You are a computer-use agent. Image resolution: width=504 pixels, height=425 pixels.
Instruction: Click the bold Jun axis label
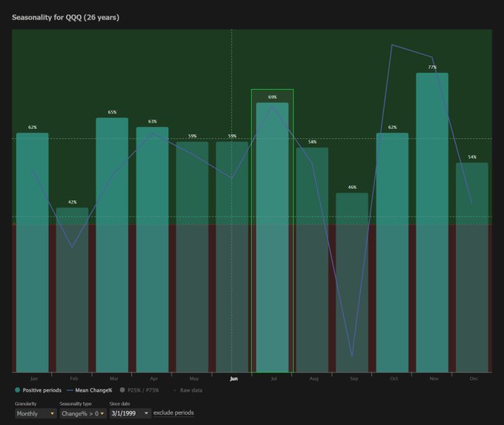(x=233, y=379)
